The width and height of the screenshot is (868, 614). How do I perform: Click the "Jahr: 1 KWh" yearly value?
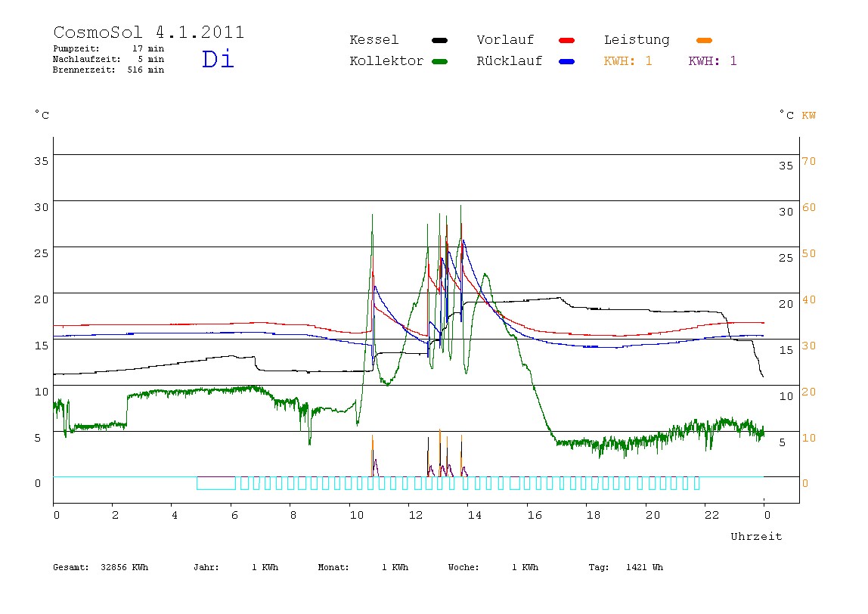[x=236, y=567]
